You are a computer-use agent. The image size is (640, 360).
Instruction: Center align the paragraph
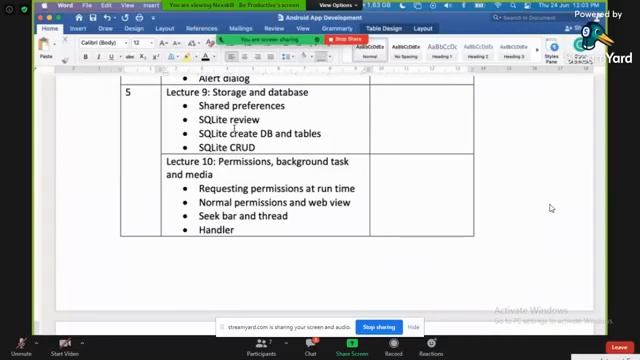[x=244, y=57]
